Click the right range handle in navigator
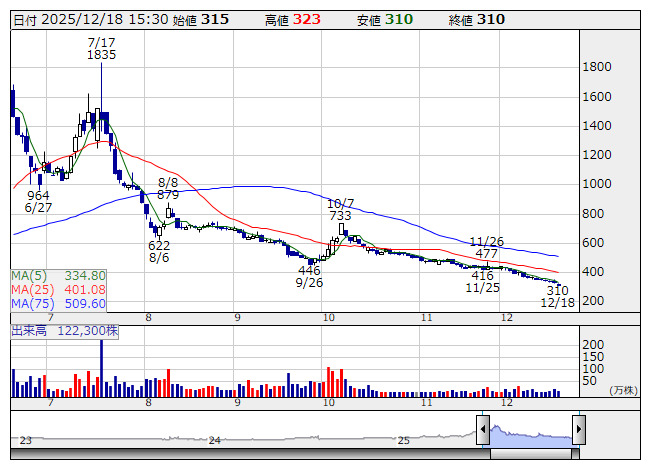The image size is (653, 470). click(579, 431)
